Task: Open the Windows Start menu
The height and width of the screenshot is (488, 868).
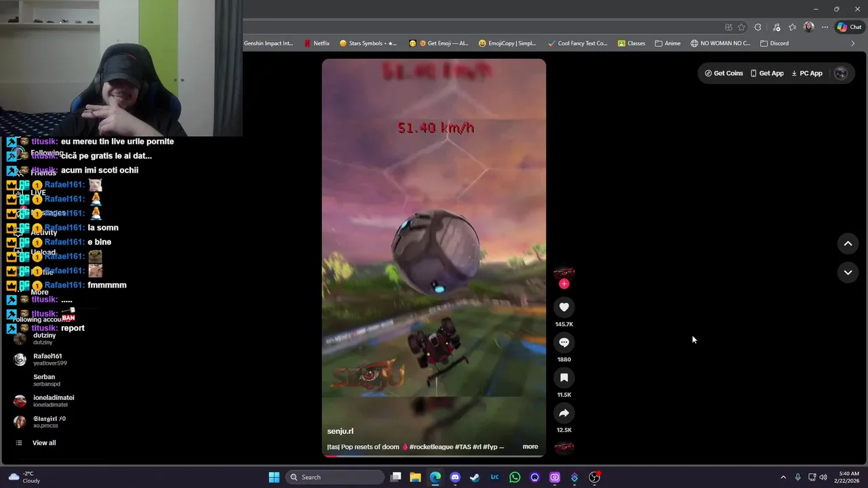Action: pos(274,477)
